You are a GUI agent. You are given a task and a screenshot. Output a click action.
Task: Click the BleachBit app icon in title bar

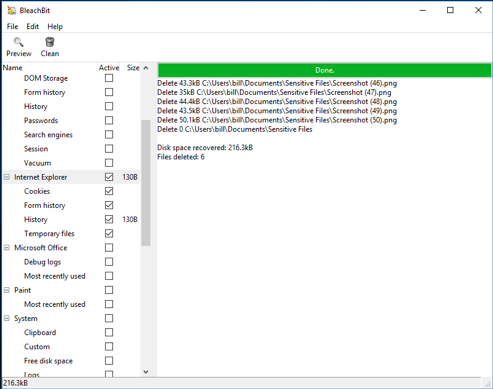coord(11,10)
